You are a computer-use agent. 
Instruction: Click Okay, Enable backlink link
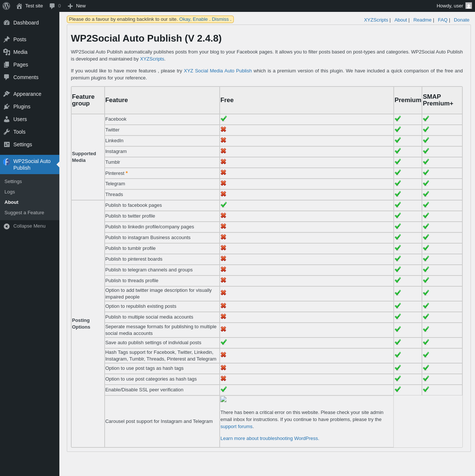click(x=193, y=19)
